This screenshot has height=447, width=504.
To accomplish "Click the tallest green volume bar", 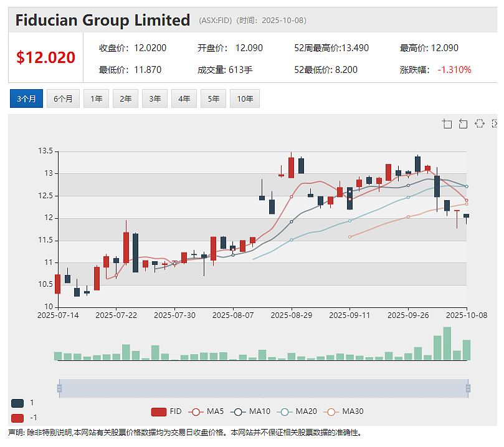I will [447, 344].
